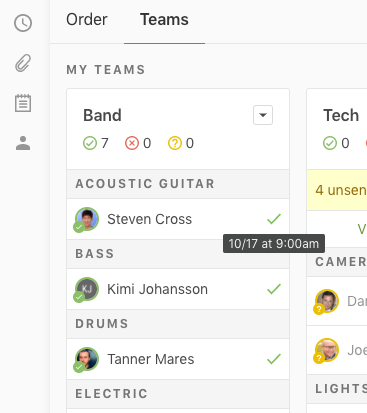Open the notepad notes sidebar icon

(23, 103)
